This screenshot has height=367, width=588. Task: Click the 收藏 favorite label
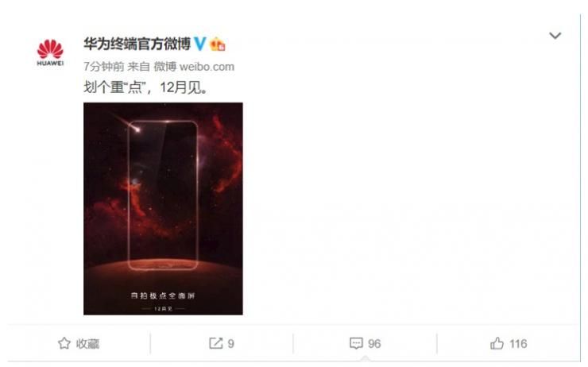[87, 344]
